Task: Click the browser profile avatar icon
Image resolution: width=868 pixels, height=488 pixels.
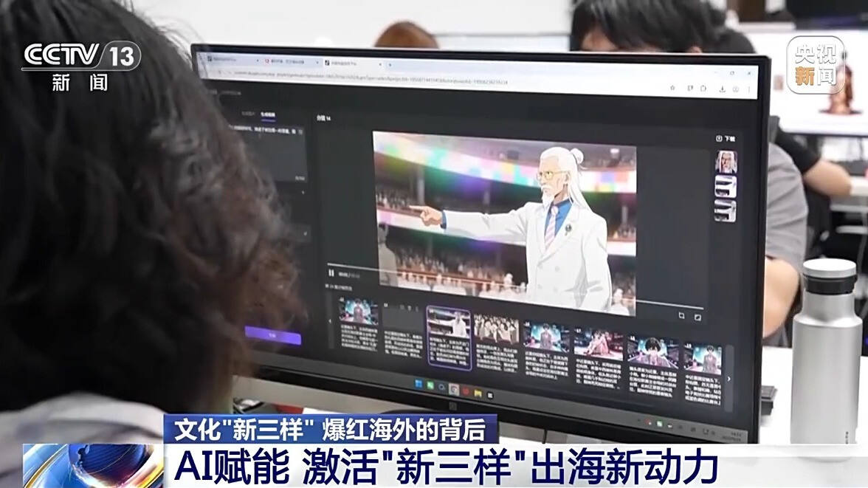Action: tap(735, 90)
